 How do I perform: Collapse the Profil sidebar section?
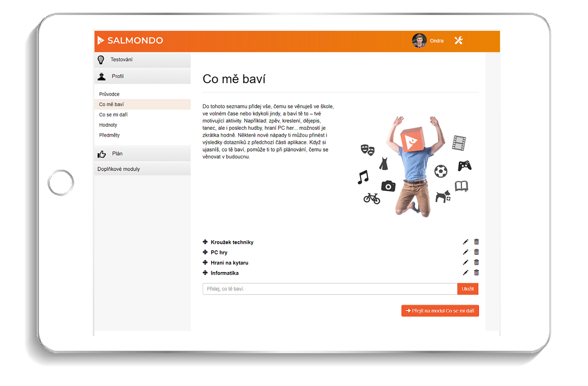coord(142,76)
